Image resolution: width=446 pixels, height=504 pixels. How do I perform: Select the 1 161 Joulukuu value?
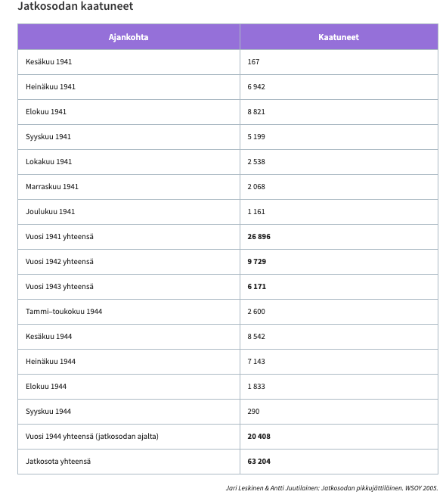256,212
